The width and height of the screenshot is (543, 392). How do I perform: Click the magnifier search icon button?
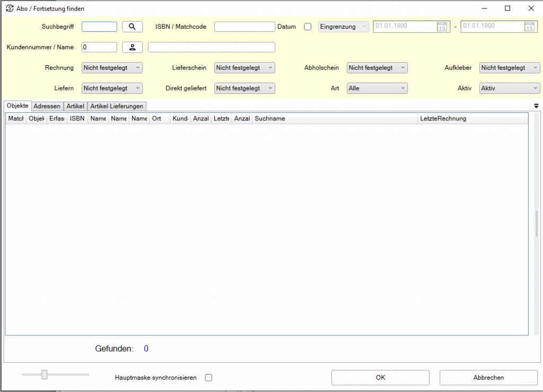pos(133,26)
